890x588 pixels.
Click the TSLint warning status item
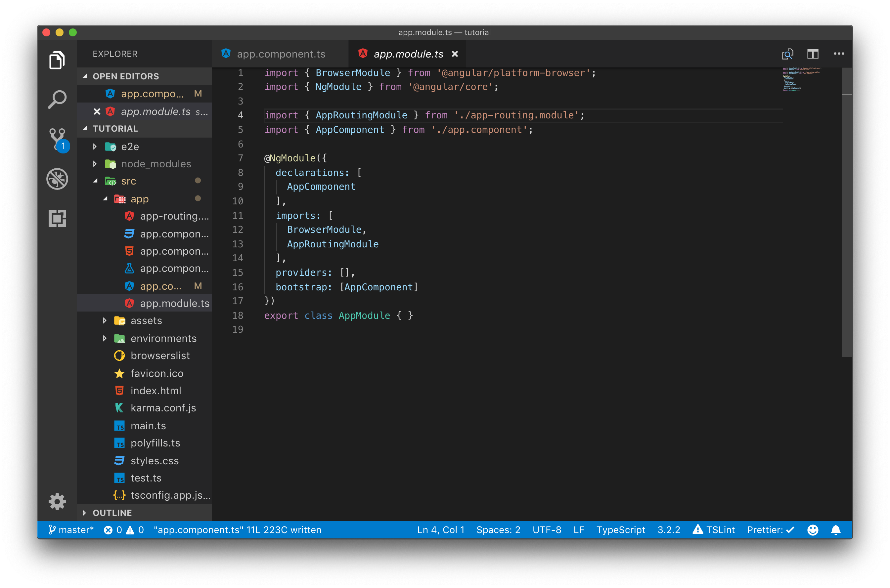pos(714,530)
